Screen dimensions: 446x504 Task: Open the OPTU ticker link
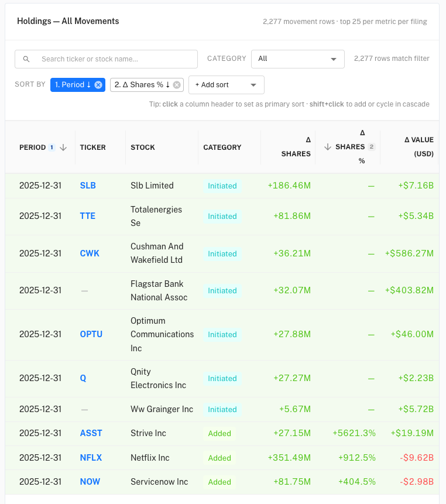(91, 334)
